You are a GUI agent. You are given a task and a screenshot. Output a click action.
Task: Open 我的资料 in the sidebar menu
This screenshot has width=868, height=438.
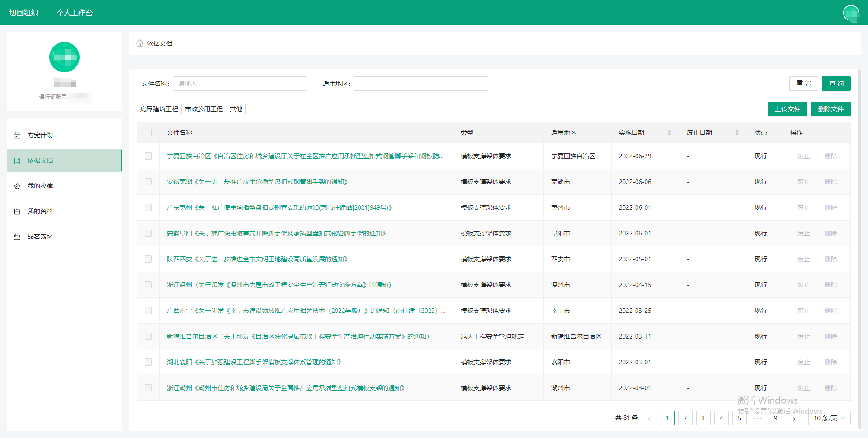(x=64, y=211)
